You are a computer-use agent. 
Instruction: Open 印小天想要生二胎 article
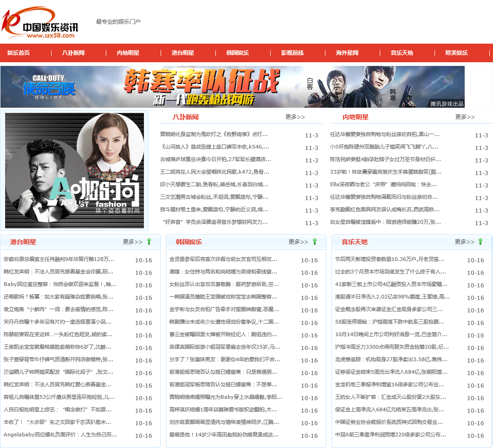click(x=214, y=185)
